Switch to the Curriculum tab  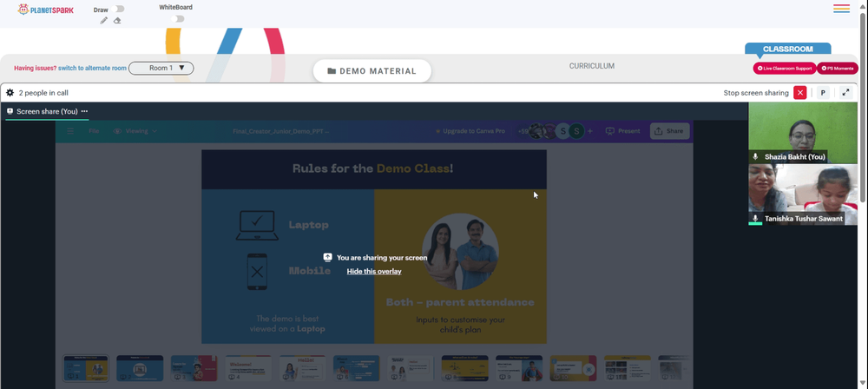tap(592, 66)
